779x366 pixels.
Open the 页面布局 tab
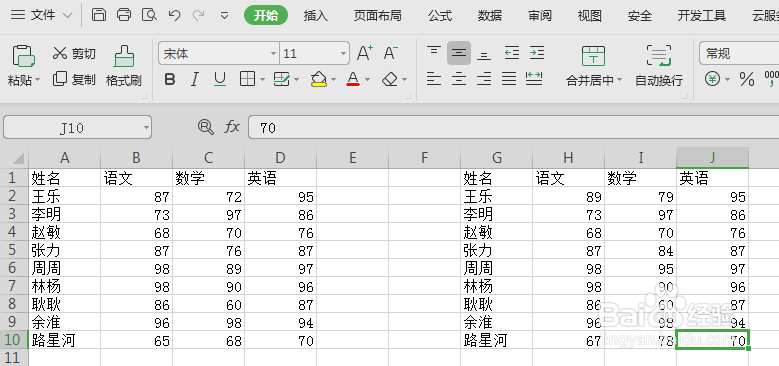[377, 16]
